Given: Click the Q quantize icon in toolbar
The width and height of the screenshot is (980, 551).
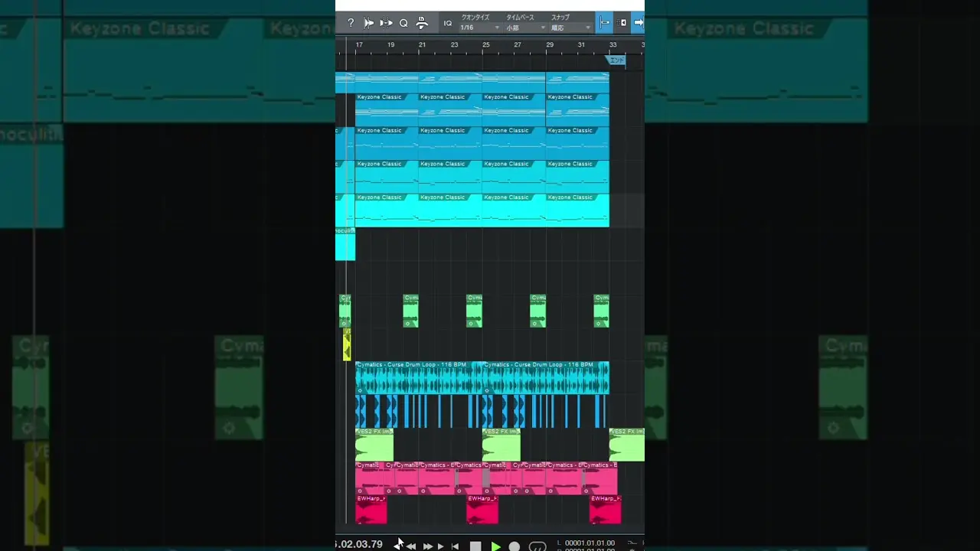Looking at the screenshot, I should coord(403,23).
